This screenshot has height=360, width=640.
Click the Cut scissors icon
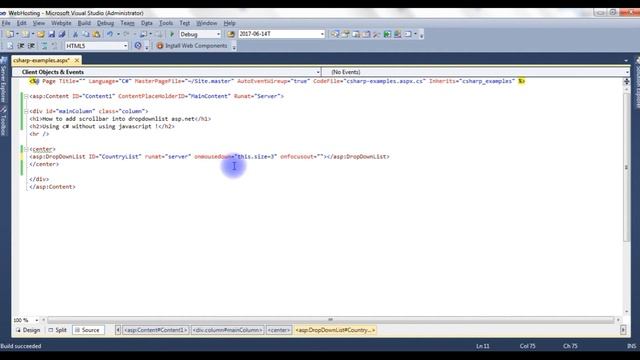point(75,34)
